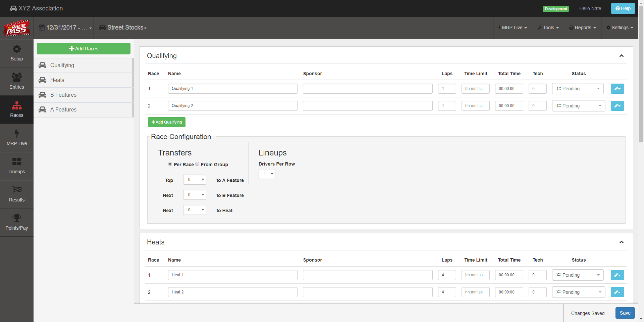Click the Heat 2 total time field
The height and width of the screenshot is (322, 644).
pyautogui.click(x=509, y=292)
